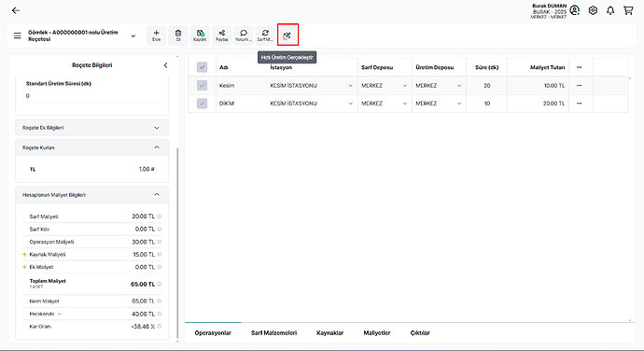644x351 pixels.
Task: Click the back arrow button
Action: click(16, 10)
